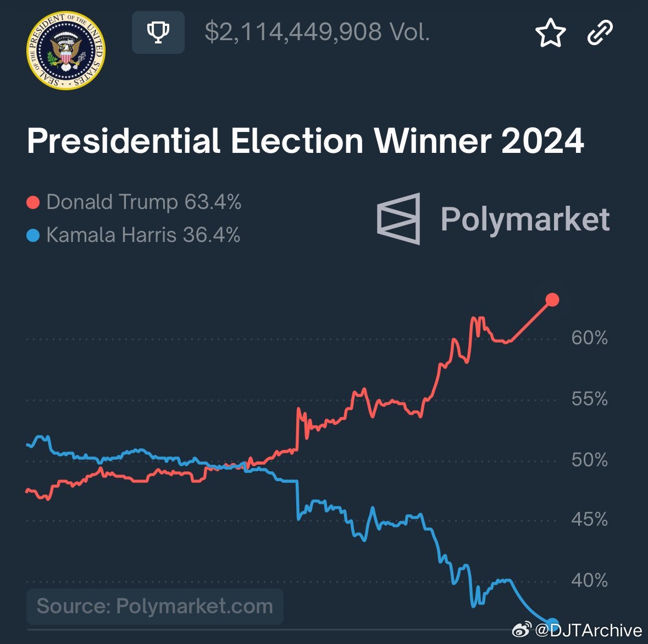Click the Presidential seal logo
The width and height of the screenshot is (648, 644).
pos(66,51)
